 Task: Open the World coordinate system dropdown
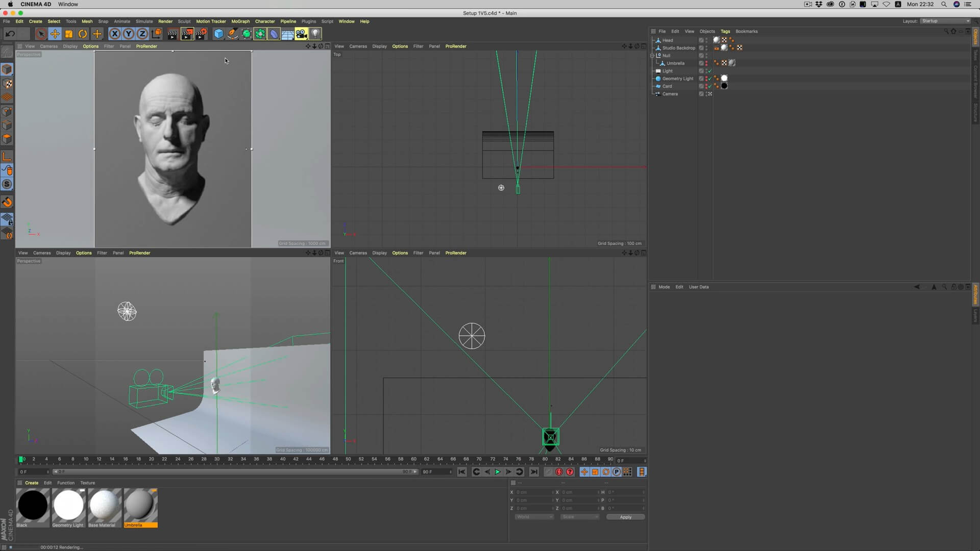click(534, 517)
